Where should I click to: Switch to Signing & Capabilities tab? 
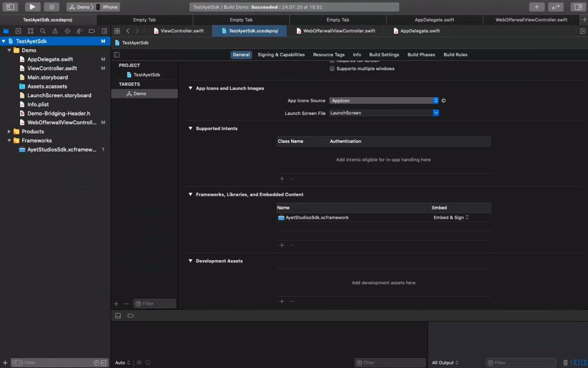point(281,54)
